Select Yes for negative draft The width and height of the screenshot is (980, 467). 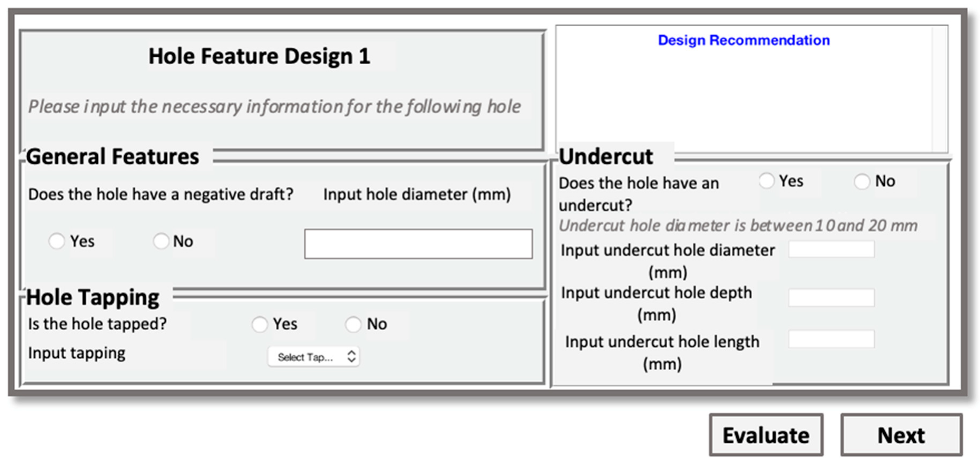pyautogui.click(x=57, y=241)
